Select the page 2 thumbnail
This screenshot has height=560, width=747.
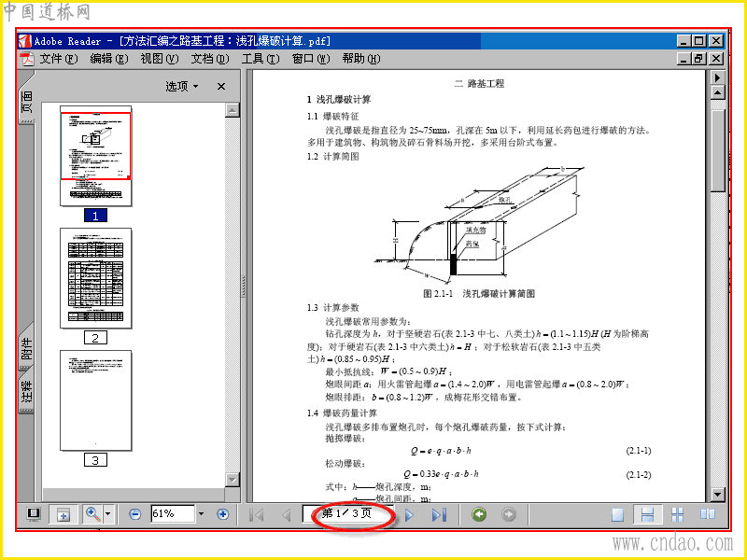click(x=96, y=278)
